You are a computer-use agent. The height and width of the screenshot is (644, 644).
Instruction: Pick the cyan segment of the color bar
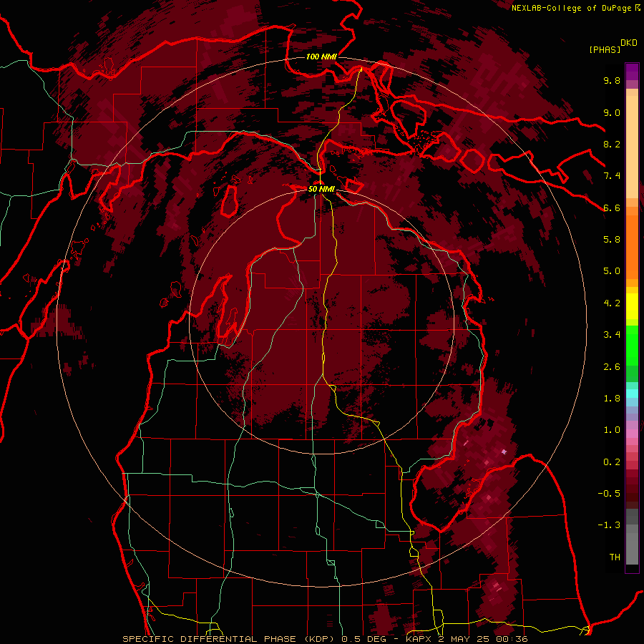click(632, 394)
